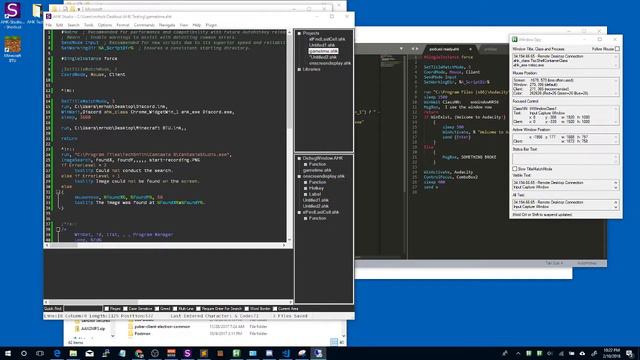
Task: Open the Help menu in AHK Studio
Action: 197,25
